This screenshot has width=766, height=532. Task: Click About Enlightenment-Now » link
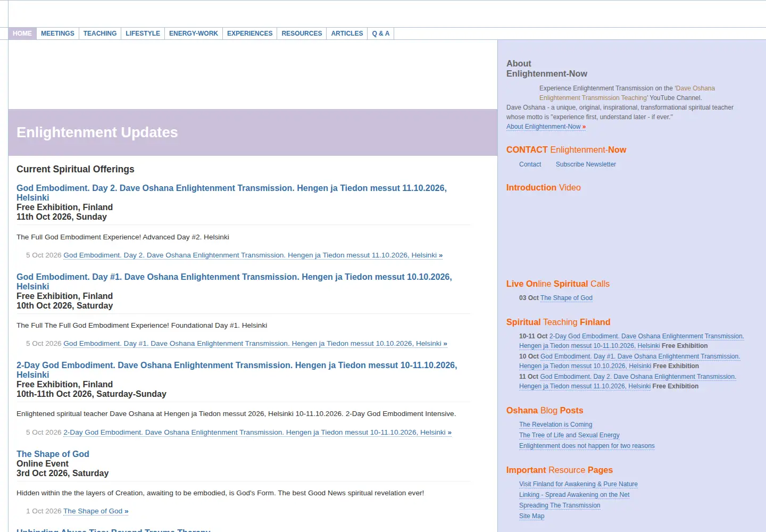(x=546, y=127)
